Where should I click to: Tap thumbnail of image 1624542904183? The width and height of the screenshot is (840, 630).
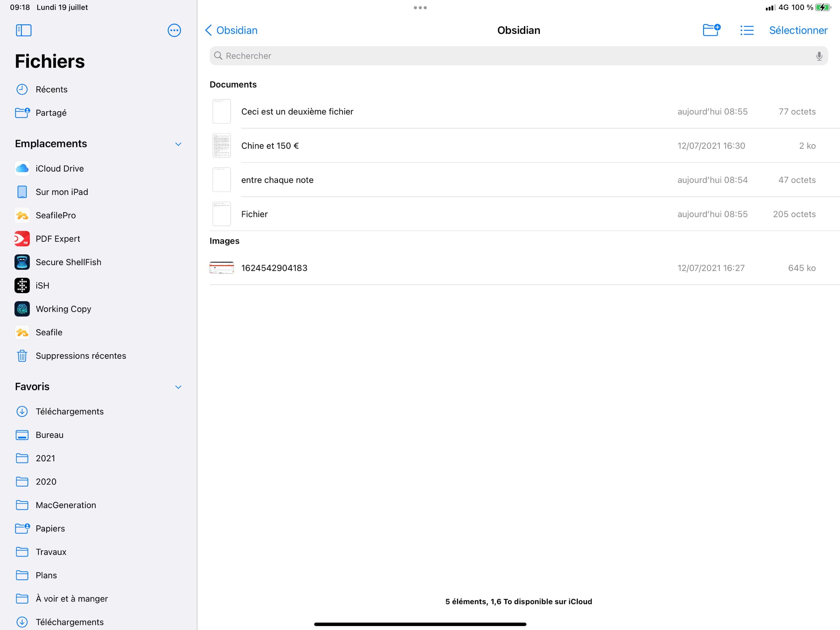[221, 268]
